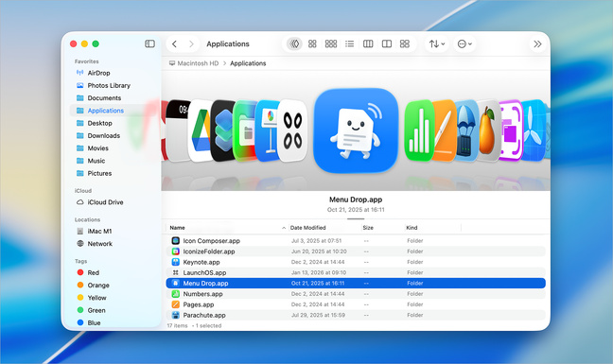
Task: Open Documents folder in sidebar
Action: click(104, 97)
